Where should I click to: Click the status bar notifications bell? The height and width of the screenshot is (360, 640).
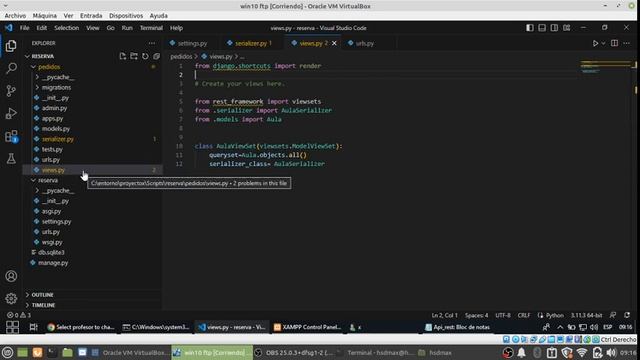[x=627, y=315]
